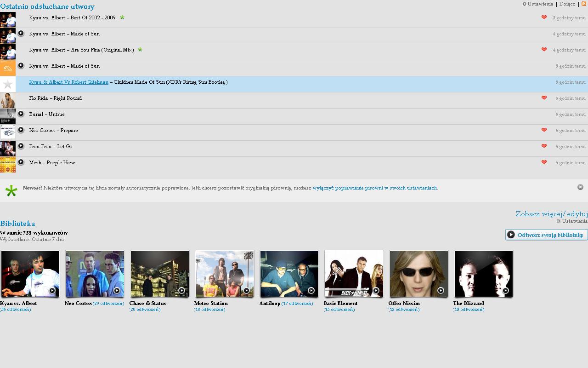Viewport: 588px width, 368px height.
Task: Start playback of Mesh – Purple Haze
Action: tap(21, 162)
